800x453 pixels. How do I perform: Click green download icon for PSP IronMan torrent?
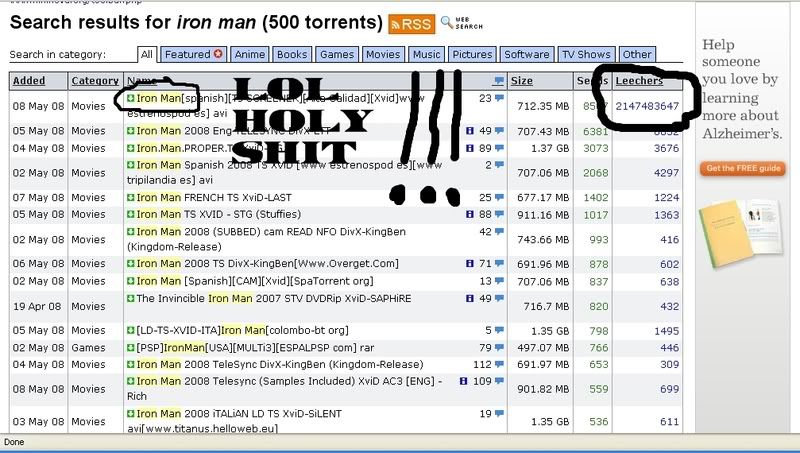click(x=131, y=347)
